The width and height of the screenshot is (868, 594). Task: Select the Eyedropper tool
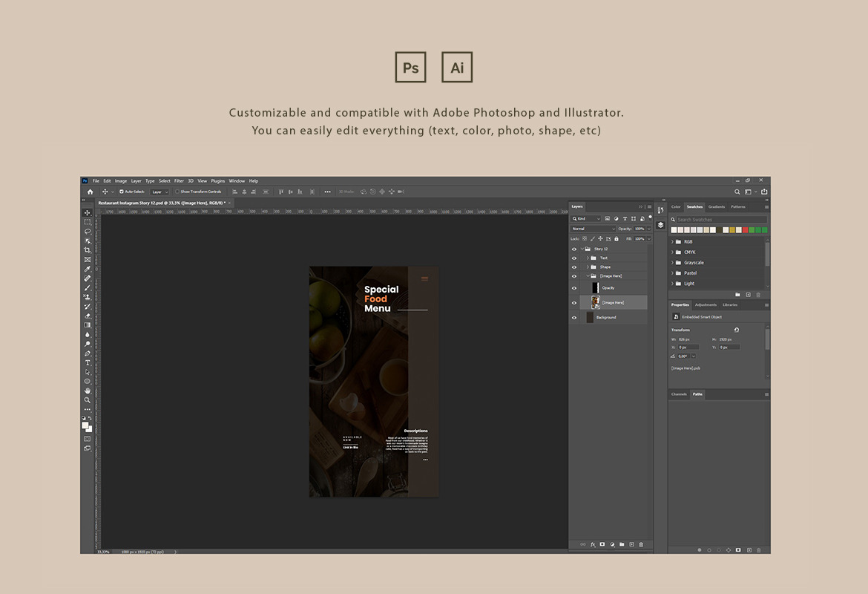pyautogui.click(x=88, y=269)
